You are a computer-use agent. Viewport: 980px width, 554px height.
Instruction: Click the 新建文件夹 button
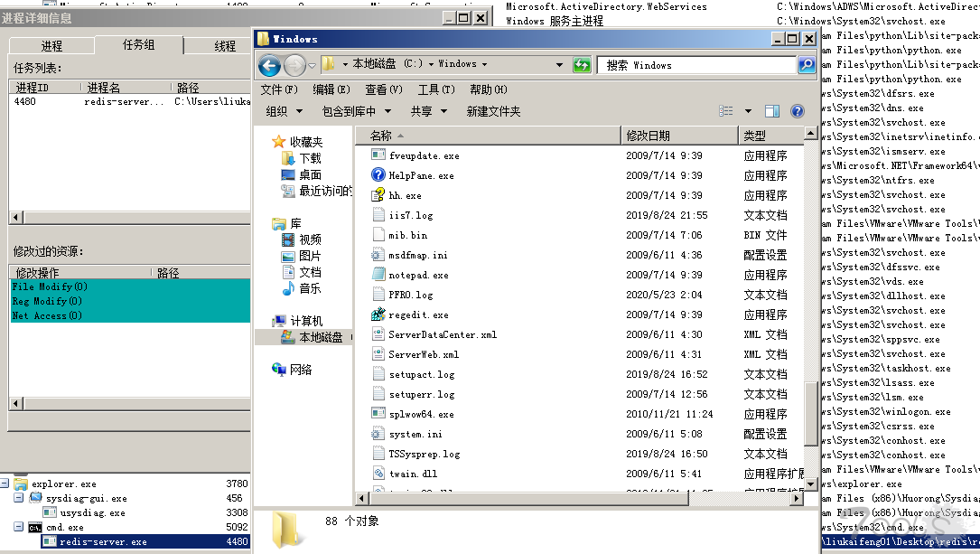point(493,111)
